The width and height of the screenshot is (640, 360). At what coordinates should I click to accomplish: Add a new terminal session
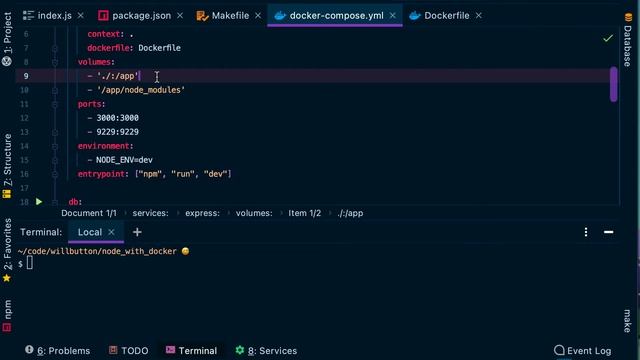137,232
